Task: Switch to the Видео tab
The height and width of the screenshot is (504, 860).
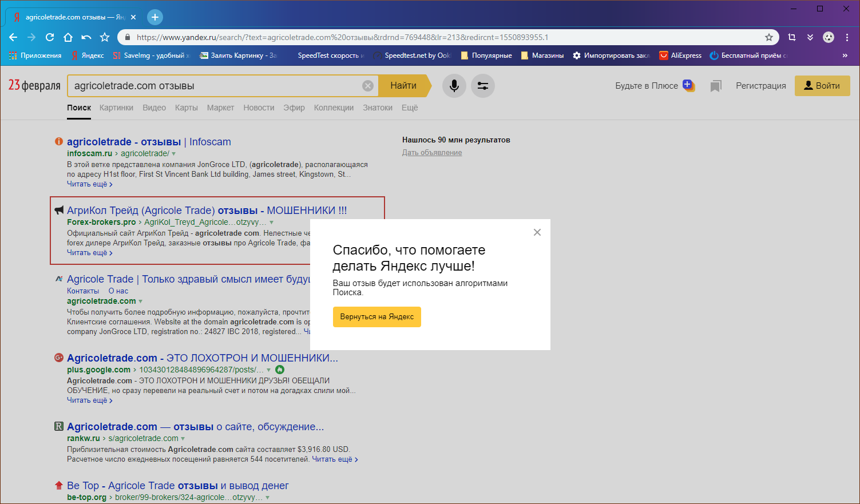Action: click(x=154, y=108)
